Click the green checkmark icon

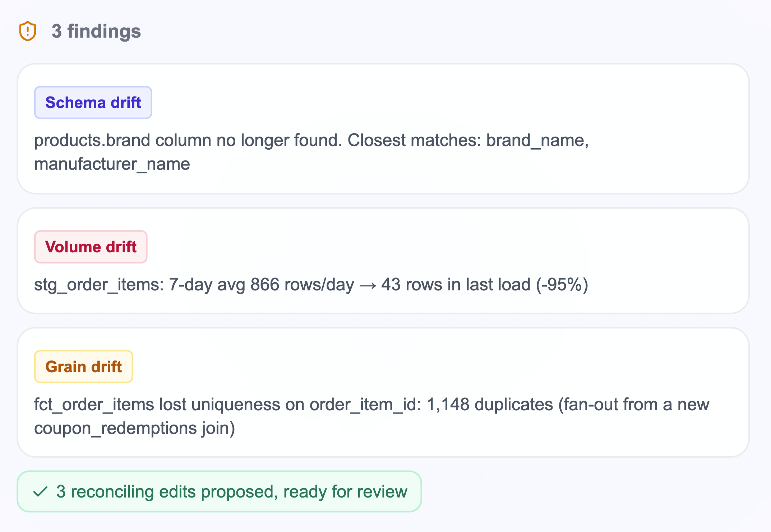pyautogui.click(x=41, y=491)
